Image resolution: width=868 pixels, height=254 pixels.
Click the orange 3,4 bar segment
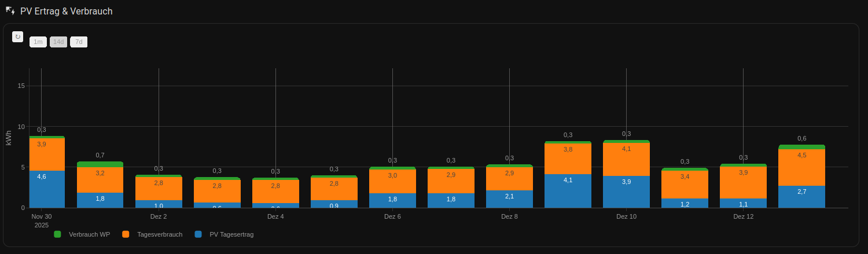tap(685, 185)
